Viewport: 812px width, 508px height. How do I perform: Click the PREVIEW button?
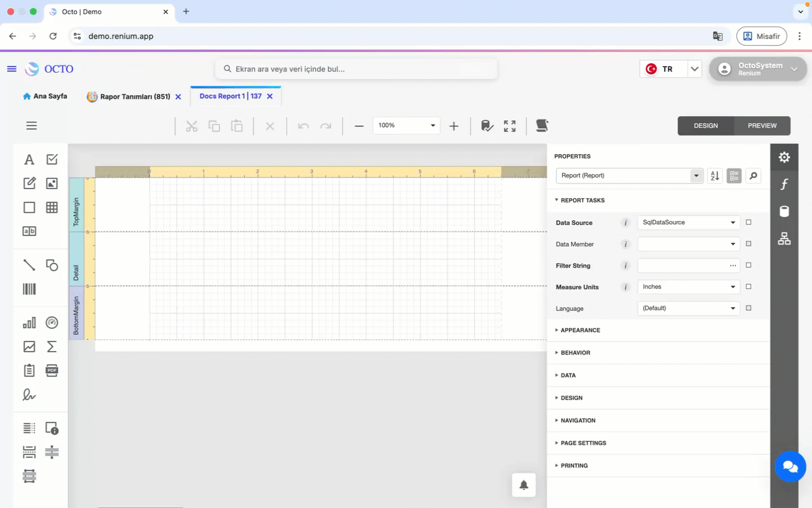pyautogui.click(x=762, y=126)
